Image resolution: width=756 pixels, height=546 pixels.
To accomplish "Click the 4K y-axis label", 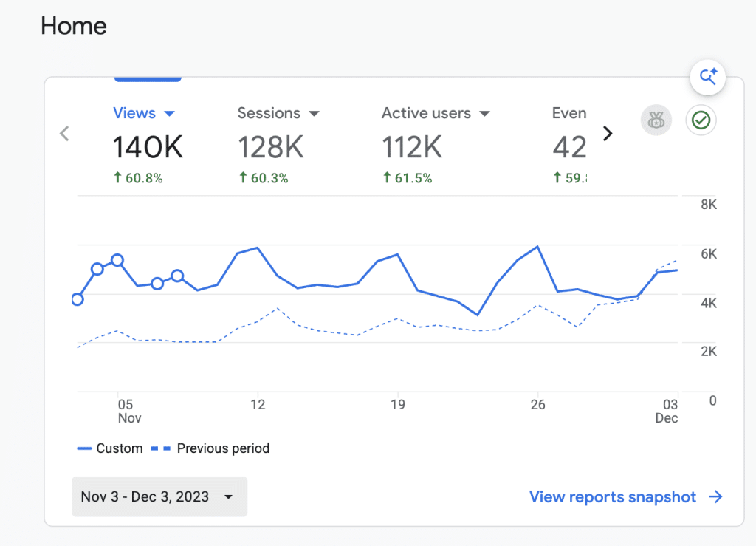I will click(709, 303).
